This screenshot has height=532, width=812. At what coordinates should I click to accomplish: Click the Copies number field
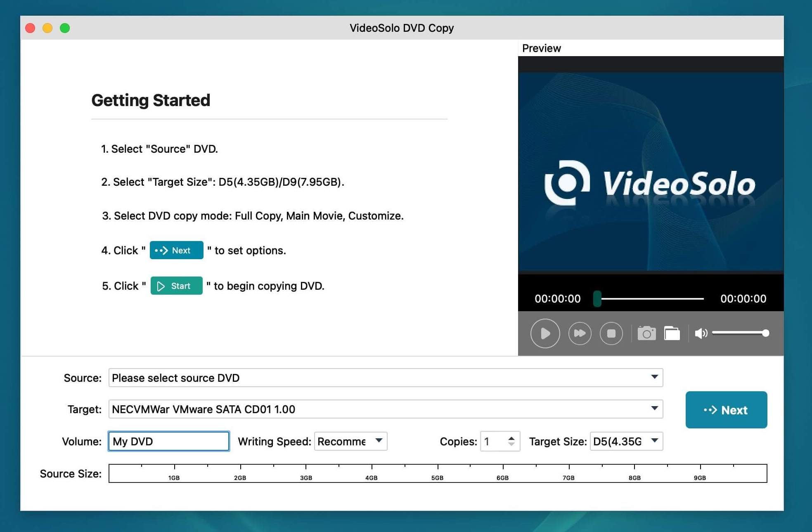click(493, 441)
